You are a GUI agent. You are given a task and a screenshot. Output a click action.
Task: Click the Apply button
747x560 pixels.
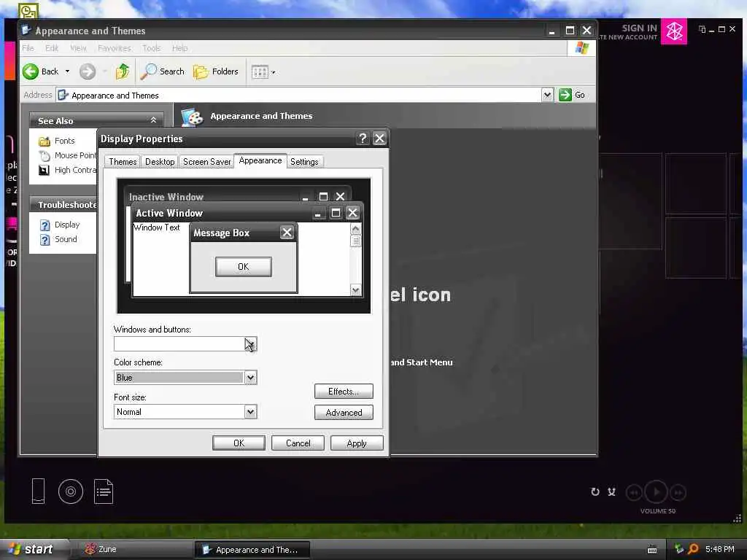(x=356, y=443)
